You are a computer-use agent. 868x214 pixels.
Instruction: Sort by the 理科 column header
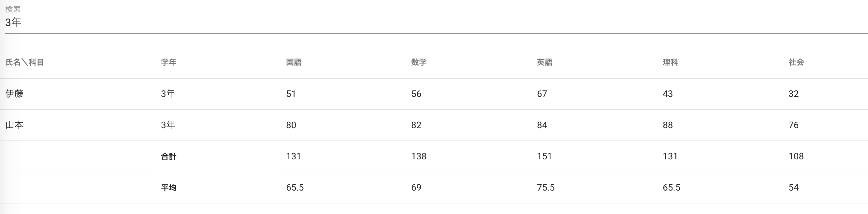coord(670,62)
